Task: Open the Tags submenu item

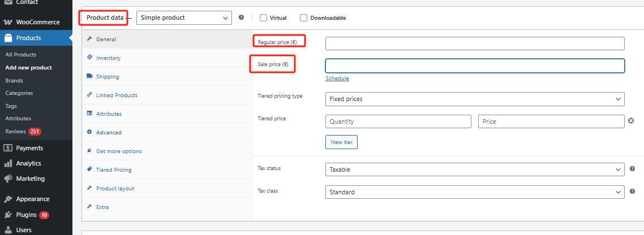Action: (11, 106)
